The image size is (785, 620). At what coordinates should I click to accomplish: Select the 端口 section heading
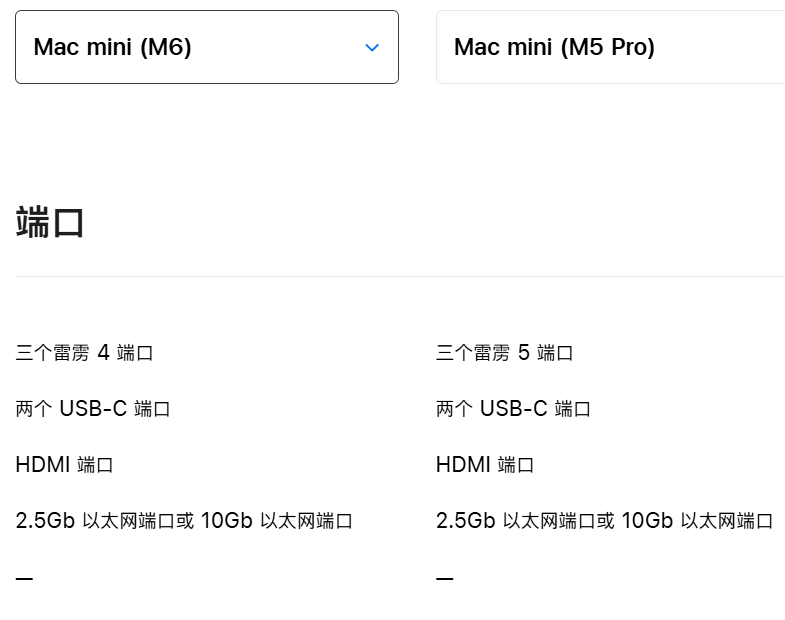click(x=50, y=222)
